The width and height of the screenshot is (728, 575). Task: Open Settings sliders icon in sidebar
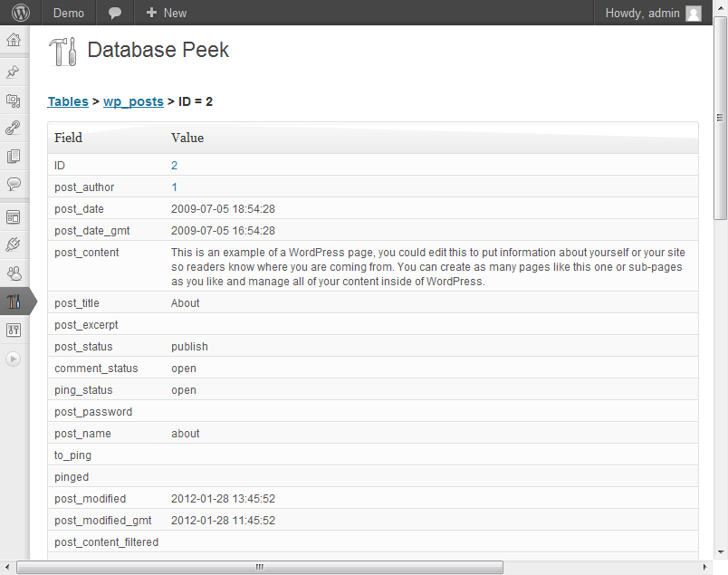[14, 331]
